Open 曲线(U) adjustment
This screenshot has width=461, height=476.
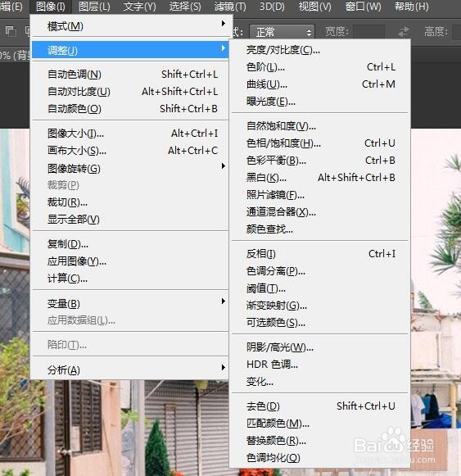(319, 84)
